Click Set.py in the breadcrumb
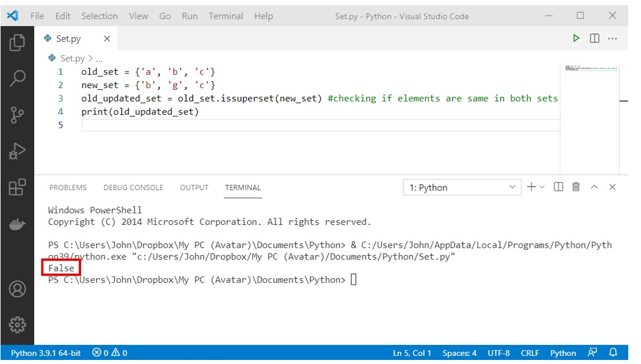The width and height of the screenshot is (641, 364). (72, 59)
